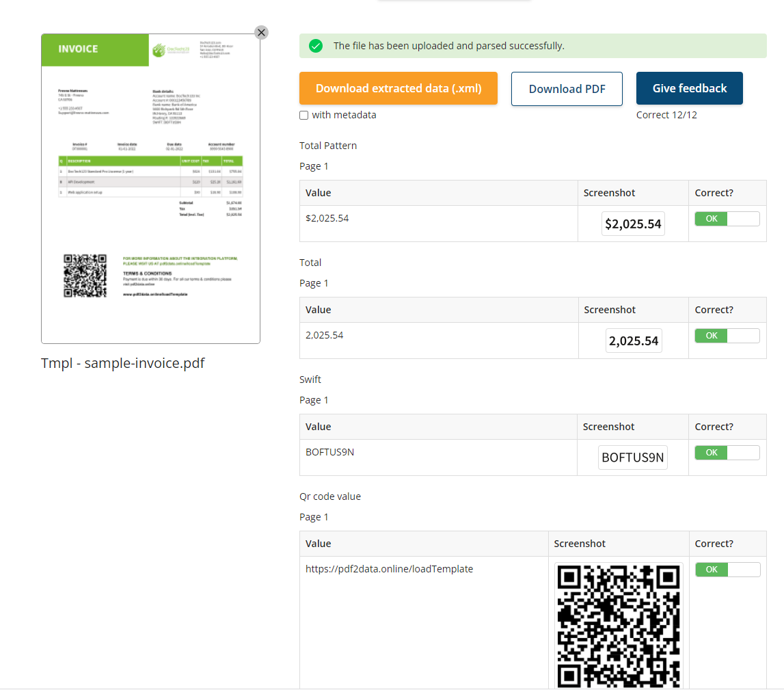Screen dimensions: 784x690
Task: Click the pdf2data.online/loadTemplate URL value
Action: (x=389, y=569)
